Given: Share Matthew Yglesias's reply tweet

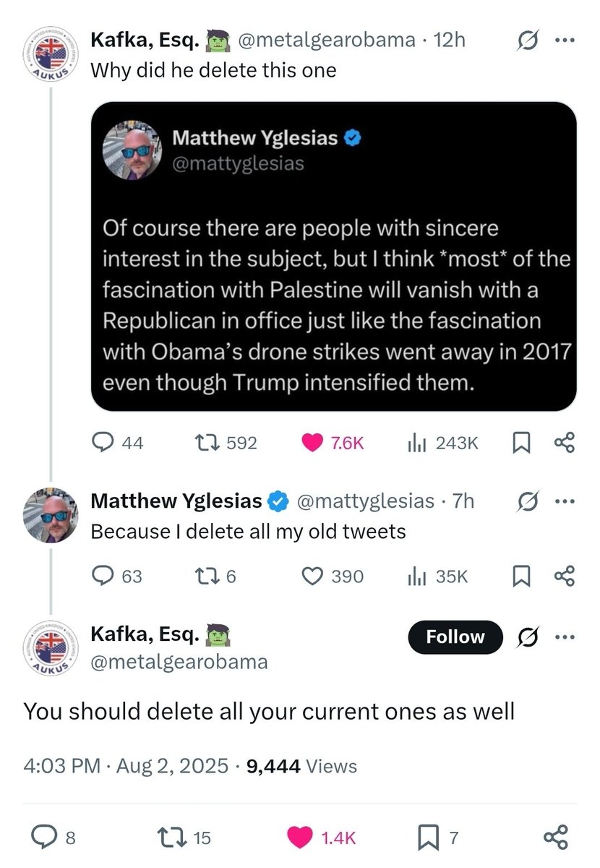Looking at the screenshot, I should 564,576.
